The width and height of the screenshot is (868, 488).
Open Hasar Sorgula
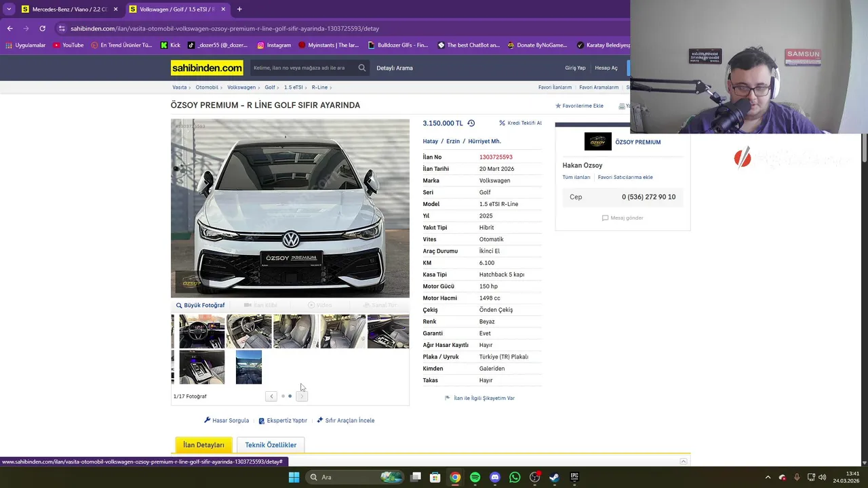point(226,420)
